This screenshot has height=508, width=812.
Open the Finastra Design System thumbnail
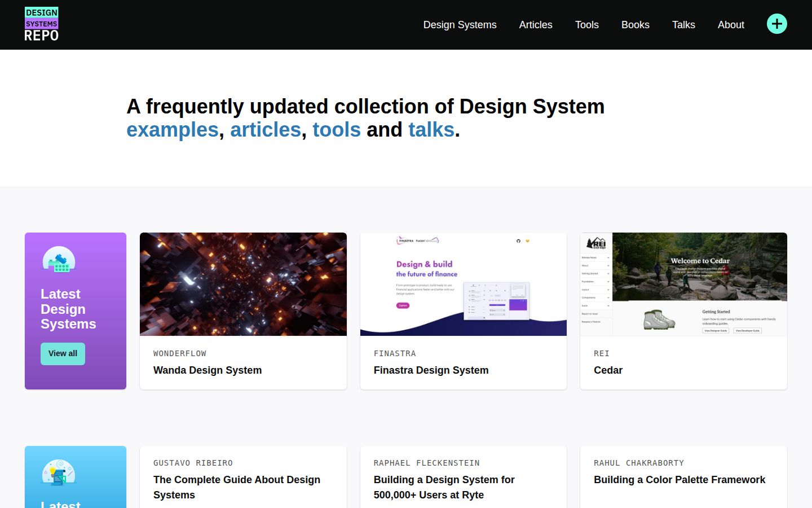click(464, 284)
